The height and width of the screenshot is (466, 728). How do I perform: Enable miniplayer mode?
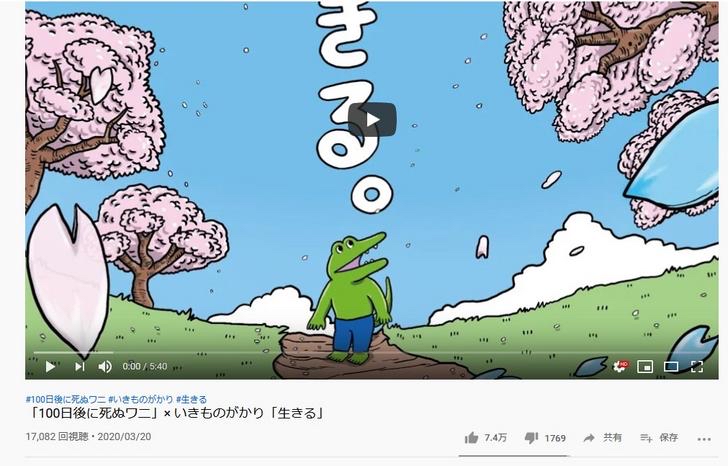pyautogui.click(x=645, y=367)
